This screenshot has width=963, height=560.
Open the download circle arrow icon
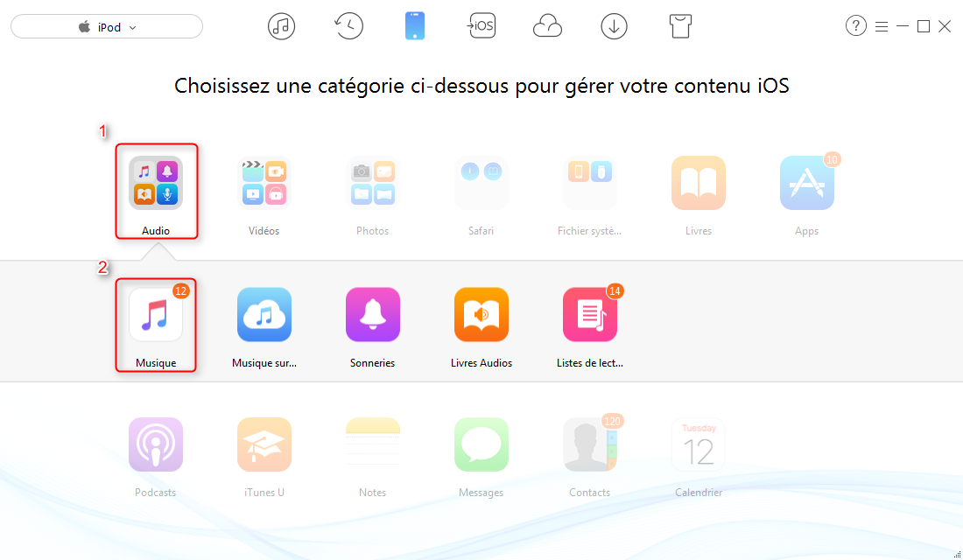(614, 26)
